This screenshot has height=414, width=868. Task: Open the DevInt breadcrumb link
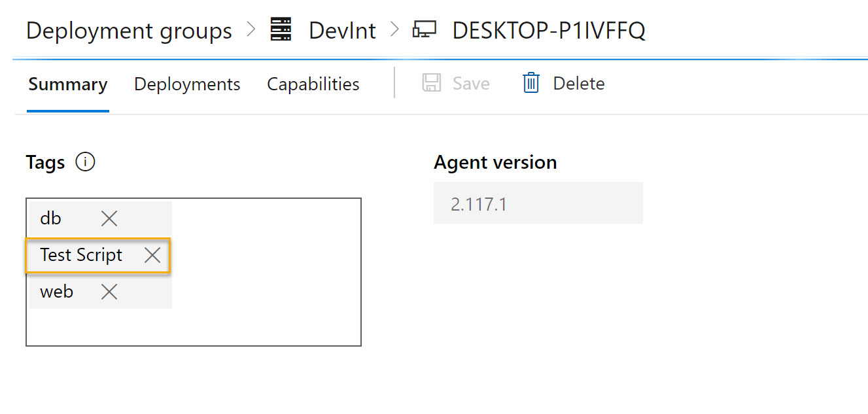click(x=341, y=29)
